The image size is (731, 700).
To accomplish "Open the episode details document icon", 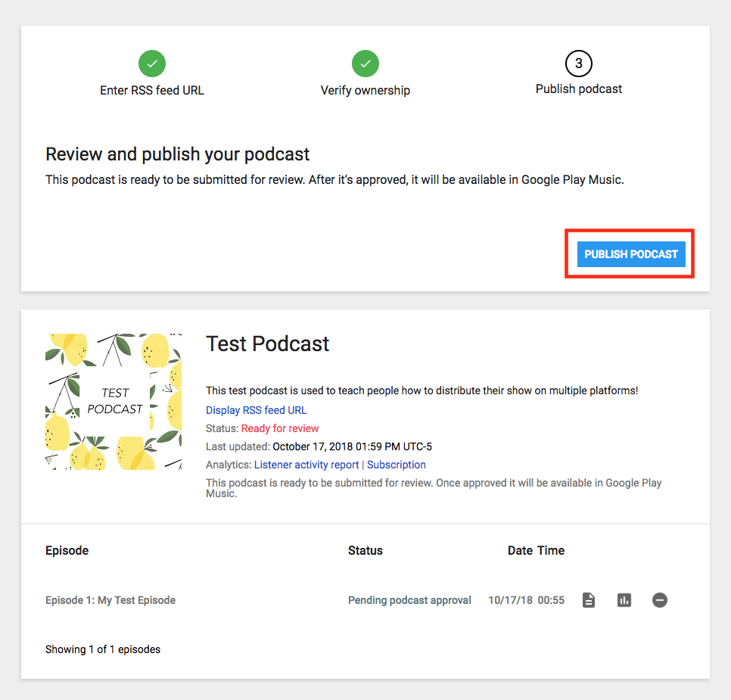I will pos(589,600).
